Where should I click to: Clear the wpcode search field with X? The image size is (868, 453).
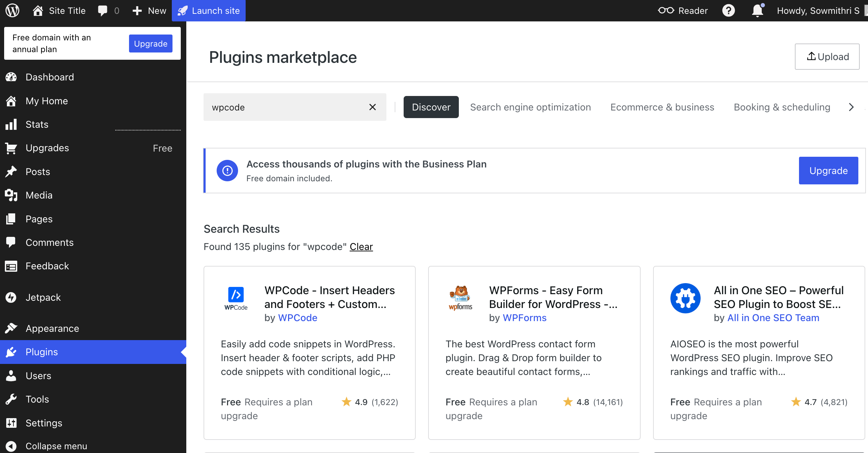click(372, 107)
